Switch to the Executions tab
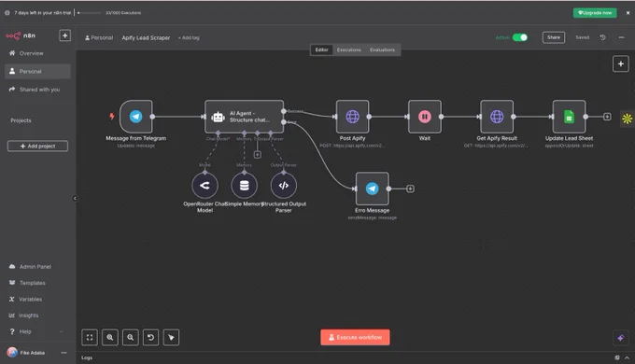The width and height of the screenshot is (635, 364). (x=348, y=49)
